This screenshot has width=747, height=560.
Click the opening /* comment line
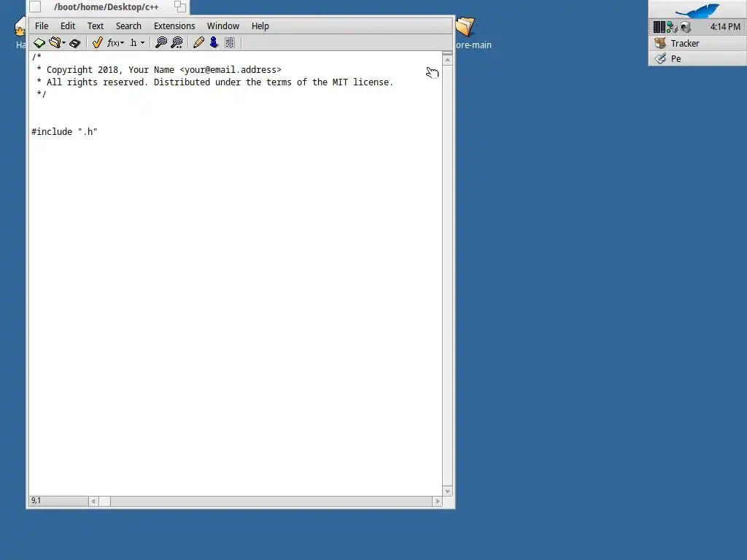[x=36, y=57]
